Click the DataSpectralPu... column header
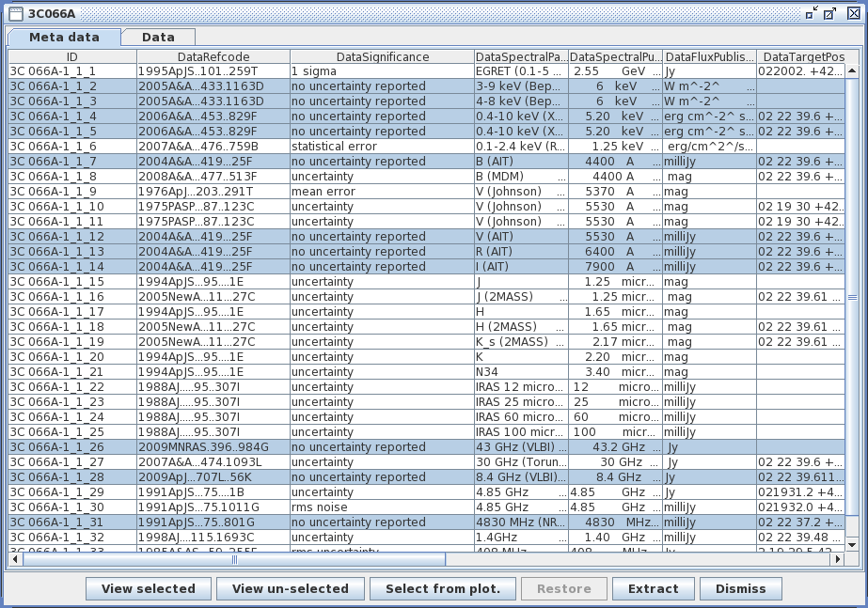 click(x=616, y=57)
